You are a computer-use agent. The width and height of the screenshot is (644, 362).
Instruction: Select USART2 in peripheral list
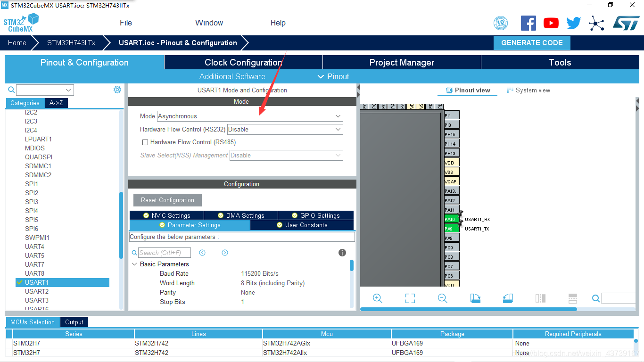coord(37,291)
